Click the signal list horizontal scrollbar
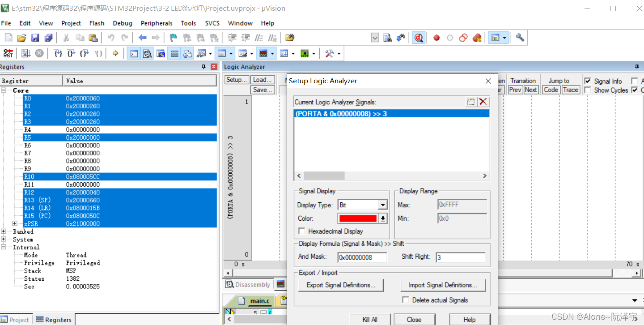The image size is (644, 325). pyautogui.click(x=391, y=176)
